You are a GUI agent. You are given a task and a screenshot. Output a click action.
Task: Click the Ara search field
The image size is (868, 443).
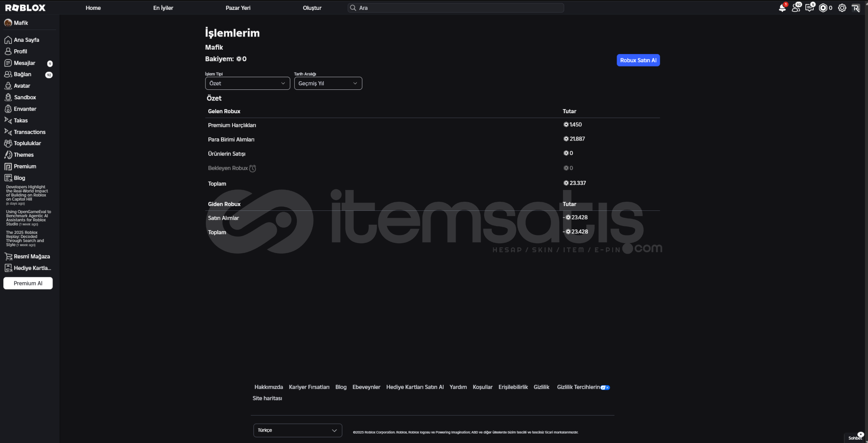pos(455,8)
